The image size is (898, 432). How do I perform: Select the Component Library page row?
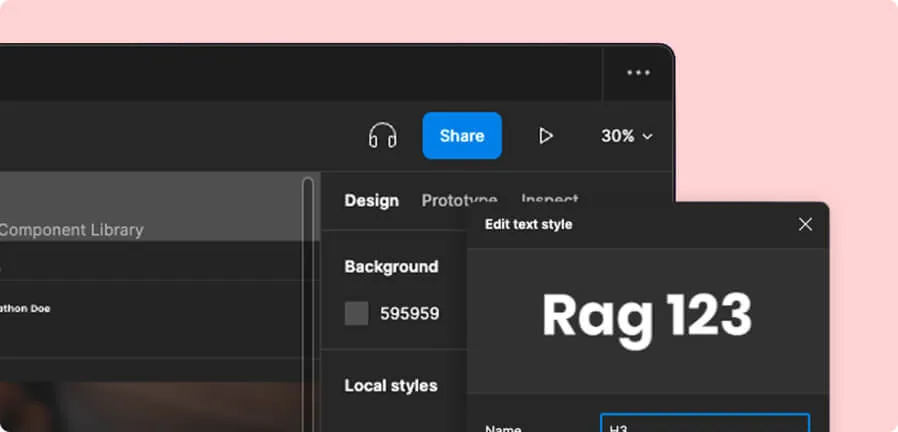pyautogui.click(x=160, y=206)
